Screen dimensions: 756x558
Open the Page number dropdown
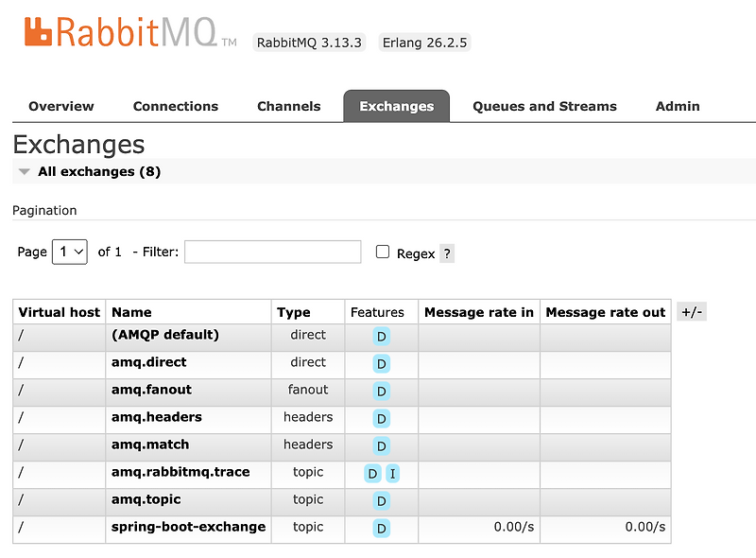coord(69,252)
